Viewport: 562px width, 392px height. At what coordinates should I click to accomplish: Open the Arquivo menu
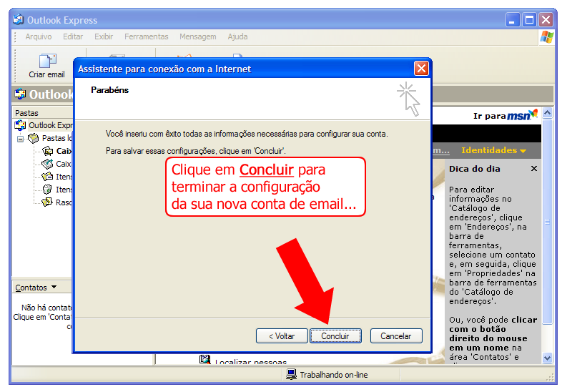[39, 36]
